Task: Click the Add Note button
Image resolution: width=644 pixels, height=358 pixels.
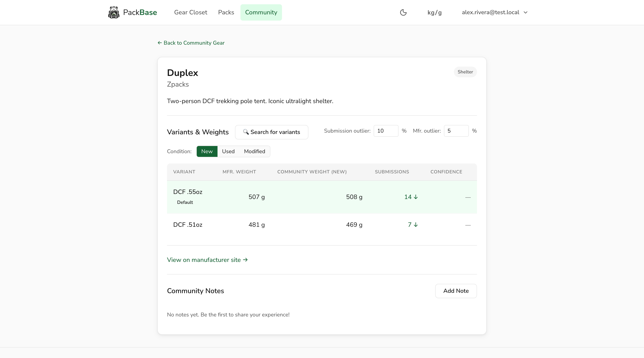Action: (x=456, y=291)
